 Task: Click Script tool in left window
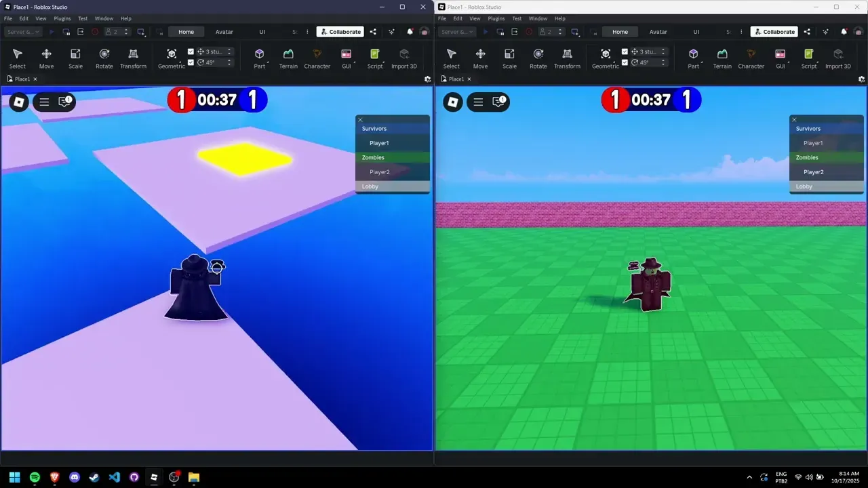point(375,58)
